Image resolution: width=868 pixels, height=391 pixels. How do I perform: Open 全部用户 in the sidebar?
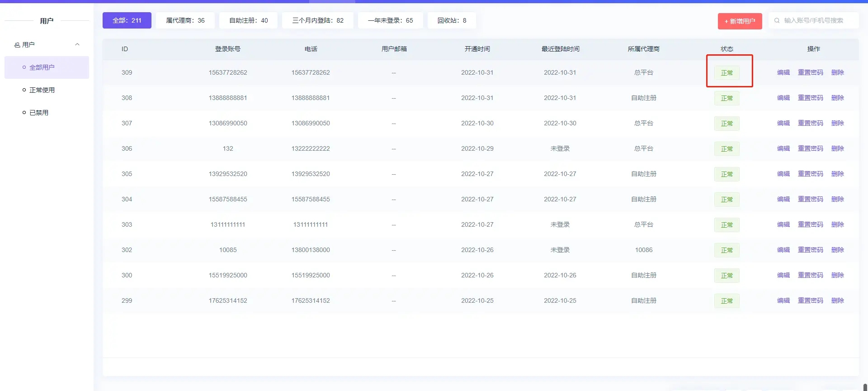42,67
